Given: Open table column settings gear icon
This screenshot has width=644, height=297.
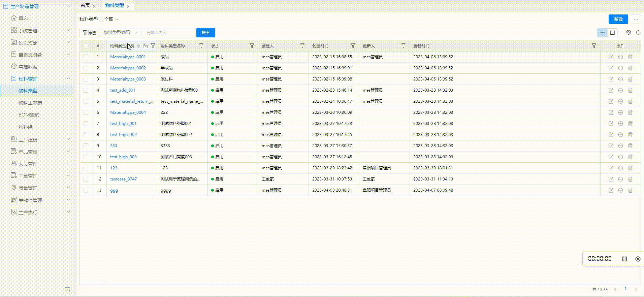Looking at the screenshot, I should tap(628, 33).
